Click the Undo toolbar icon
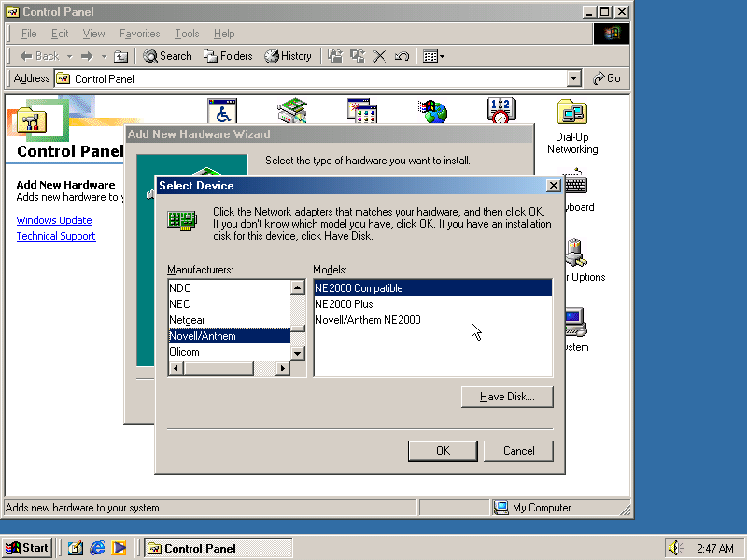The width and height of the screenshot is (747, 560). [400, 56]
